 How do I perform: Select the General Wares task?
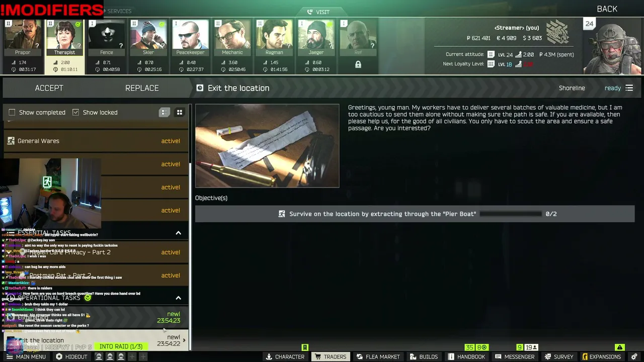[96, 141]
